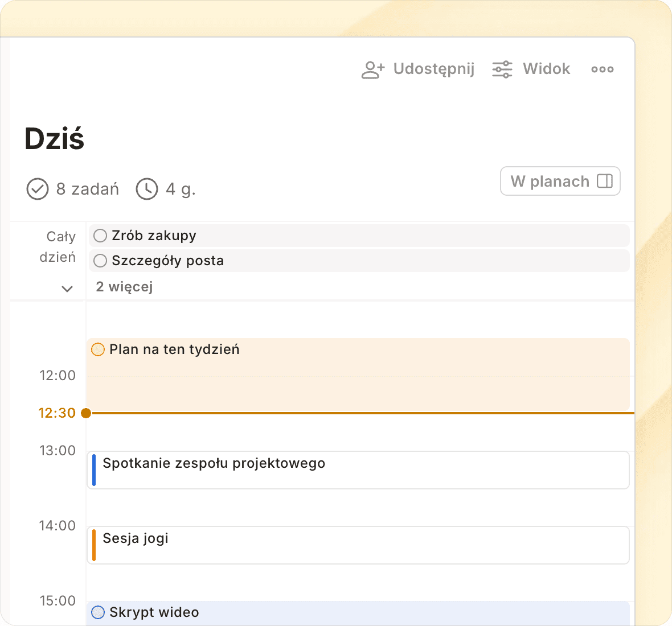672x626 pixels.
Task: Mark Zrób zakupy task as complete
Action: 100,236
